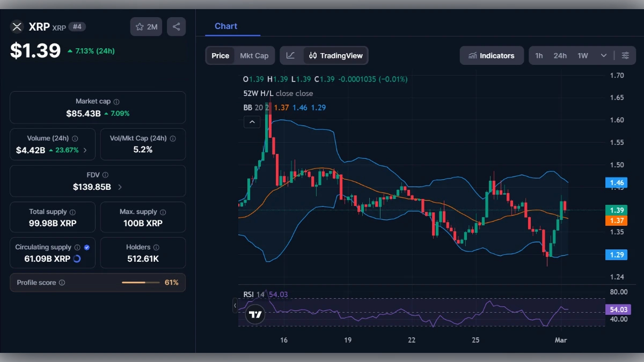Open chart settings via the sliders icon
Viewport: 644px width, 362px height.
625,55
